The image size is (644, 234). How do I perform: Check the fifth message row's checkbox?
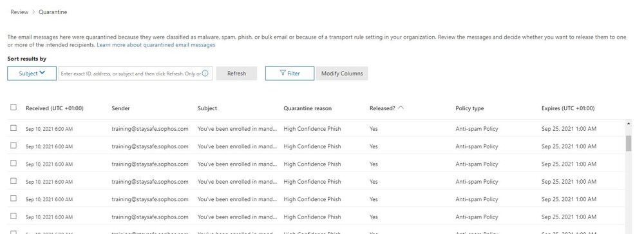[x=14, y=199]
